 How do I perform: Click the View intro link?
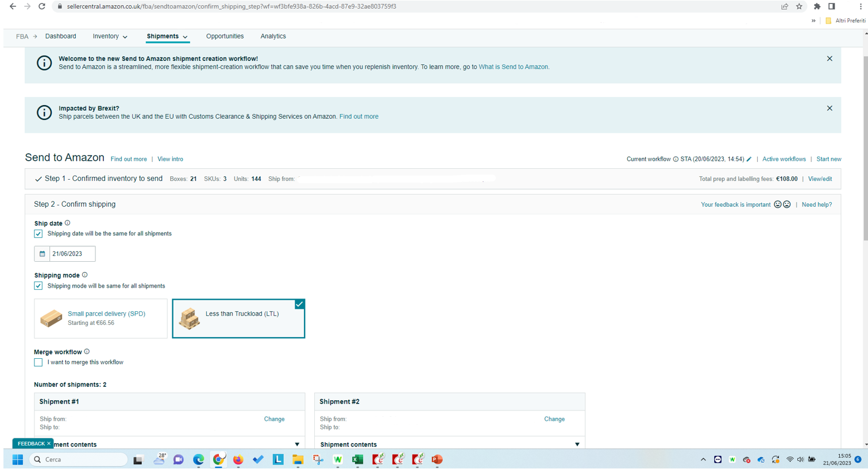pyautogui.click(x=170, y=159)
